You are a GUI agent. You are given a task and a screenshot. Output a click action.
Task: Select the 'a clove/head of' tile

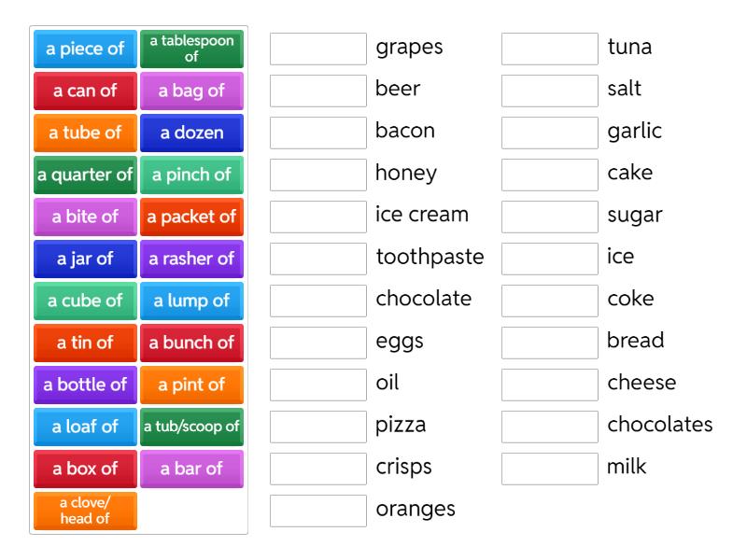coord(85,511)
